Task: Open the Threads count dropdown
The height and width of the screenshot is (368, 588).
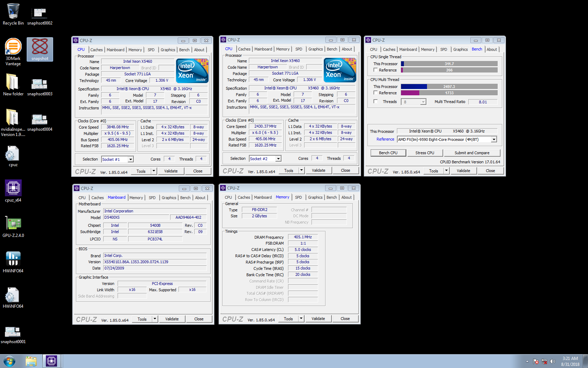Action: click(423, 102)
